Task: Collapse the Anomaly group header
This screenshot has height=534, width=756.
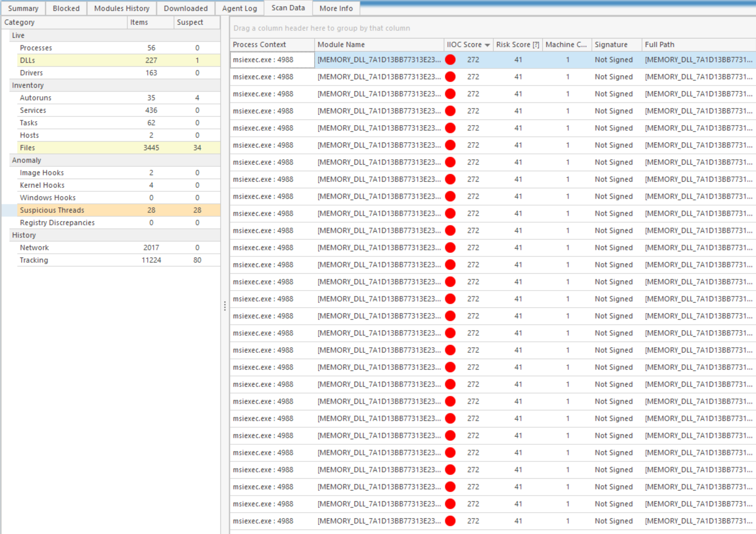Action: pyautogui.click(x=26, y=160)
